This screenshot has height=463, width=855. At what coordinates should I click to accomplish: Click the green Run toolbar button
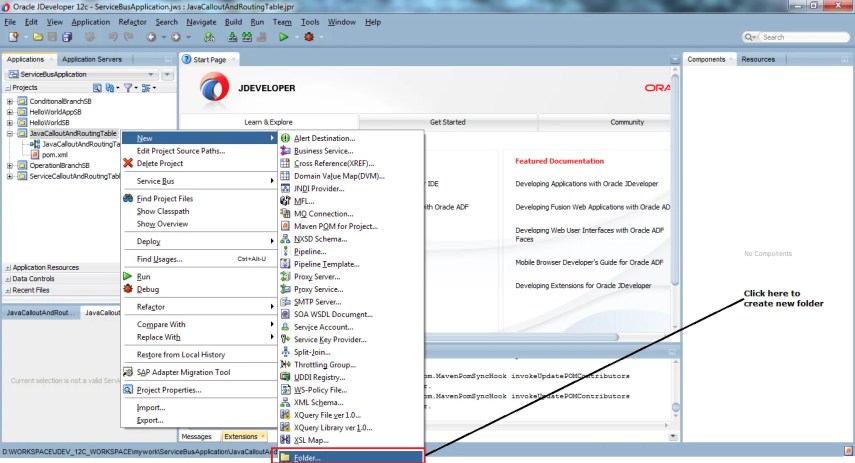(284, 37)
